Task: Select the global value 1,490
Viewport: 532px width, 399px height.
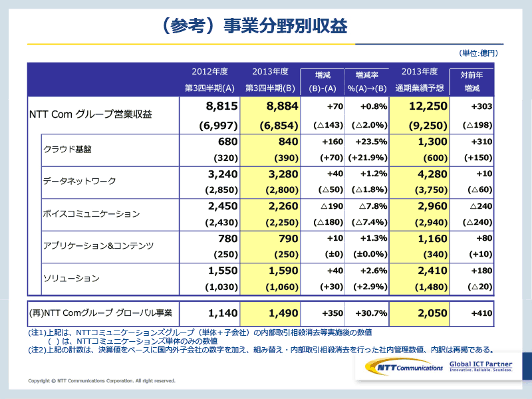Action: pos(283,313)
